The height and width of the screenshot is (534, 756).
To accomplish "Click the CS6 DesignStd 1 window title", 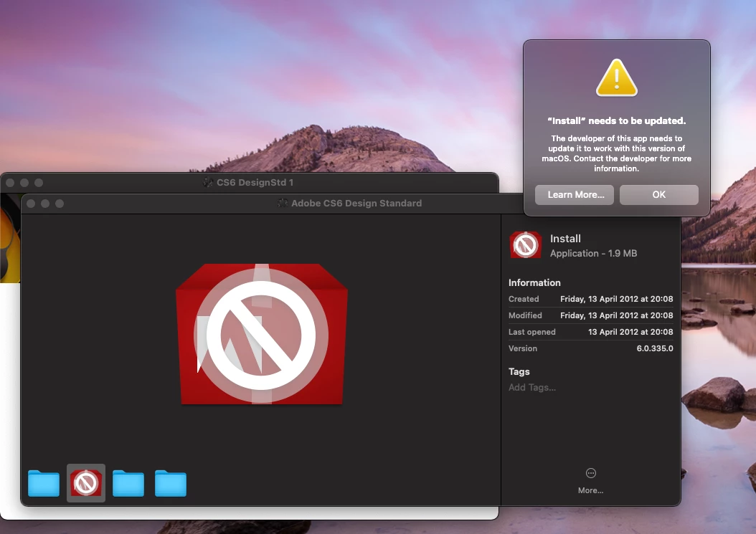I will point(255,183).
